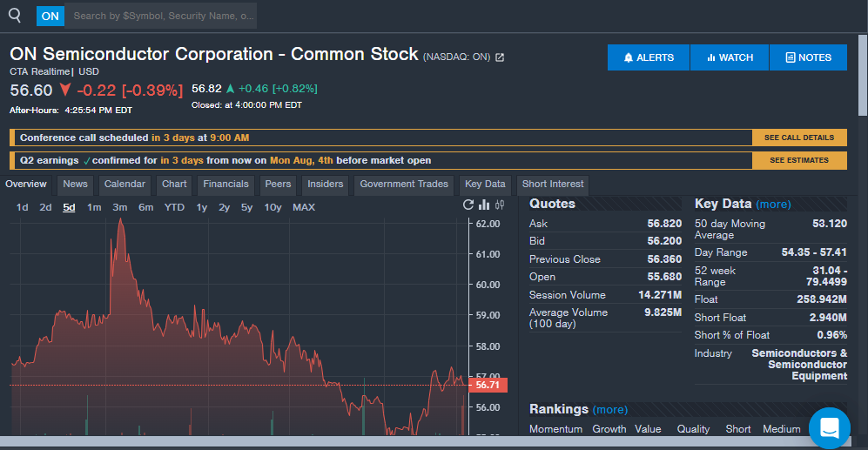Open the external link icon beside NASDAQ: ON
868x450 pixels.
coord(500,57)
